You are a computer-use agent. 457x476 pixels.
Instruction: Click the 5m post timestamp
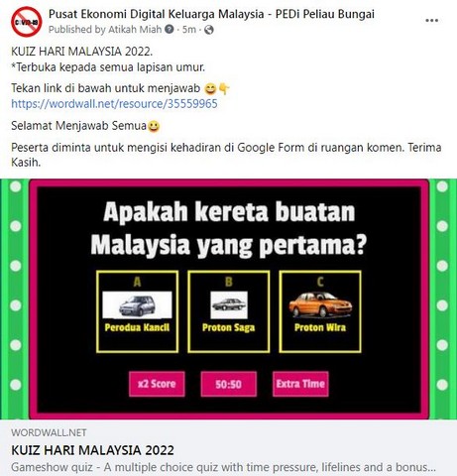point(189,30)
